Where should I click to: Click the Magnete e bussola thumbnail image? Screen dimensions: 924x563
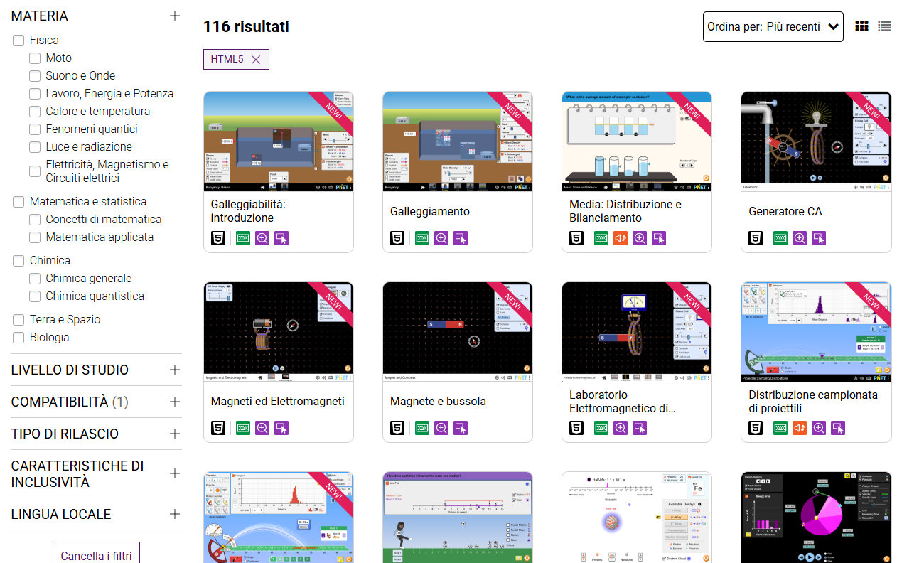click(x=458, y=331)
